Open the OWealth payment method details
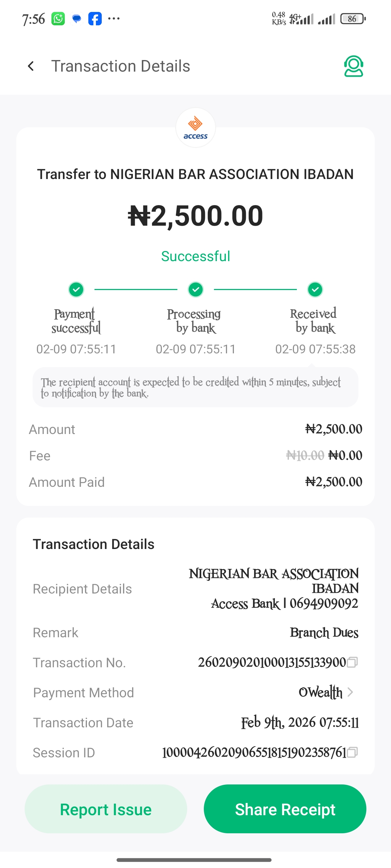Viewport: 391px width, 868px height. click(x=320, y=692)
